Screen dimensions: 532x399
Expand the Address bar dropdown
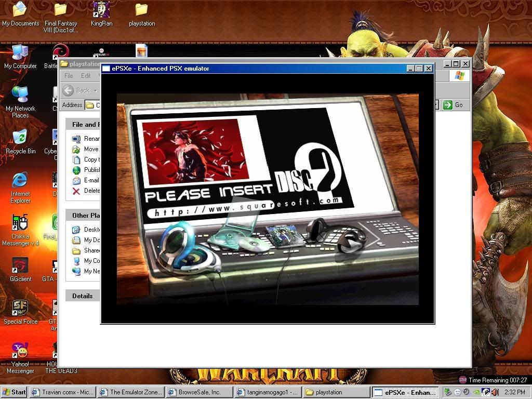click(437, 105)
